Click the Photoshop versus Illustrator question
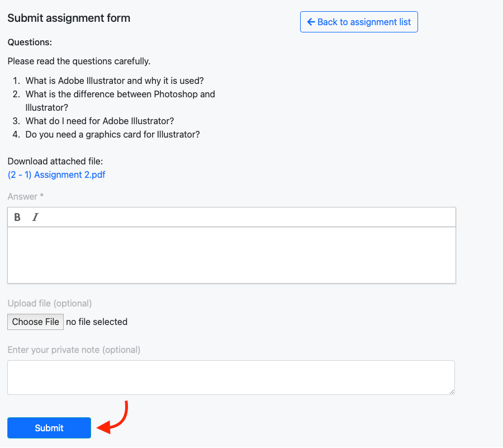This screenshot has width=503, height=448. tap(120, 94)
